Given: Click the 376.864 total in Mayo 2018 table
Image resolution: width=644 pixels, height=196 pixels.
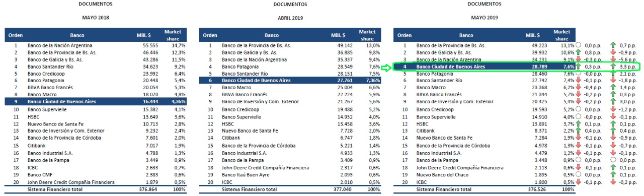Looking at the screenshot, I should (x=148, y=189).
